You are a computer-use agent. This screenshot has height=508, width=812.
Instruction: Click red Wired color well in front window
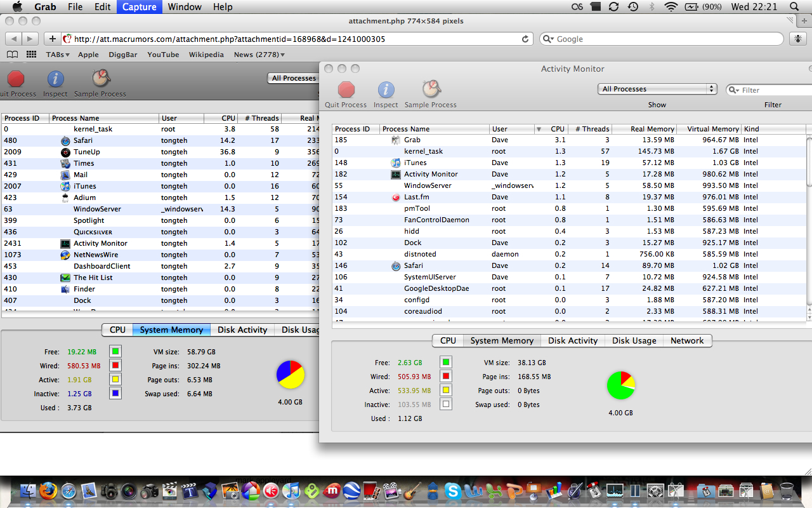pyautogui.click(x=446, y=377)
